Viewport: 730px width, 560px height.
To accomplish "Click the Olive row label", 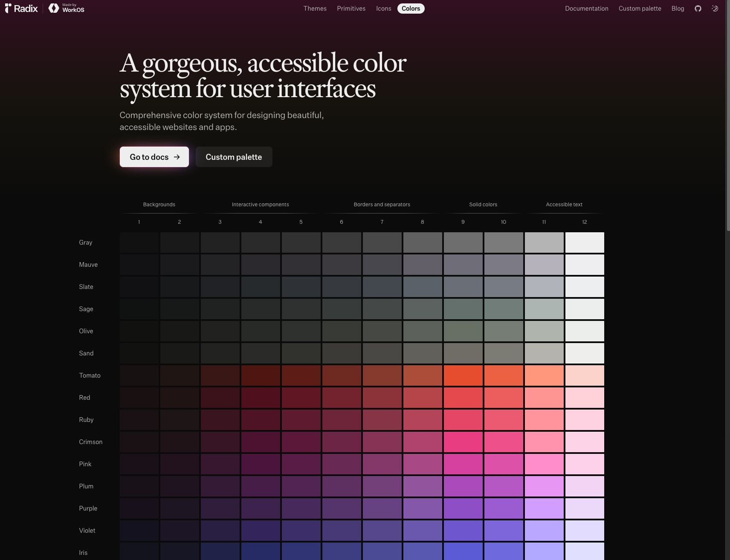I will click(86, 331).
